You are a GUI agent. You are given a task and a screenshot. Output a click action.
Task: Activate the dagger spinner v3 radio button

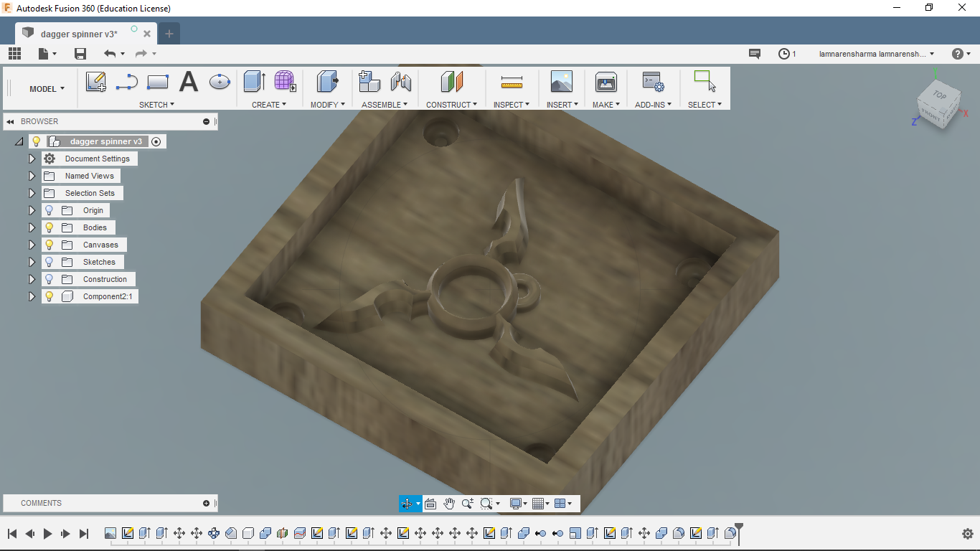[156, 141]
